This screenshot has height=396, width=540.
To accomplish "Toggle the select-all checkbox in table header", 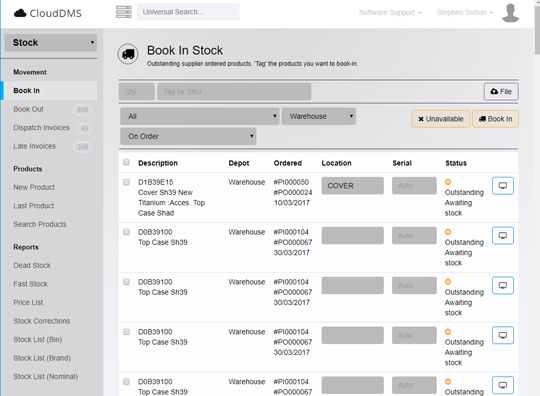I will point(126,162).
